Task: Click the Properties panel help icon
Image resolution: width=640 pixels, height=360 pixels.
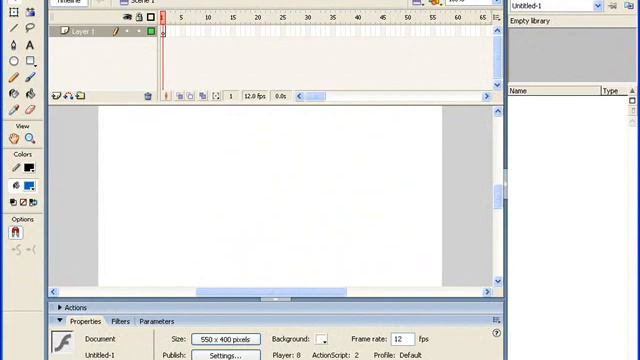Action: (x=496, y=333)
